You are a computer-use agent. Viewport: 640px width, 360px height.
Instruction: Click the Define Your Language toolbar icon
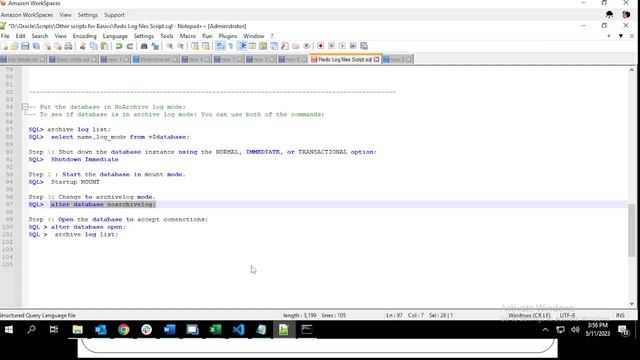[x=252, y=46]
